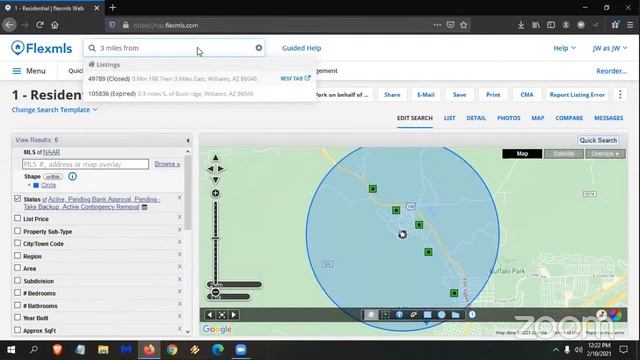
Task: Open the Overlays dropdown
Action: point(605,154)
